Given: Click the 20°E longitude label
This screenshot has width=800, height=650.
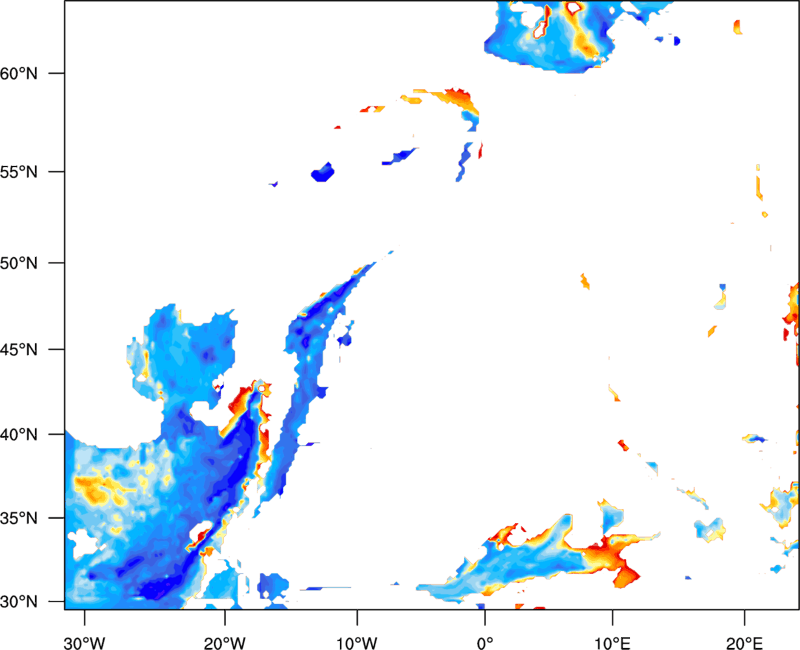Looking at the screenshot, I should (x=744, y=643).
